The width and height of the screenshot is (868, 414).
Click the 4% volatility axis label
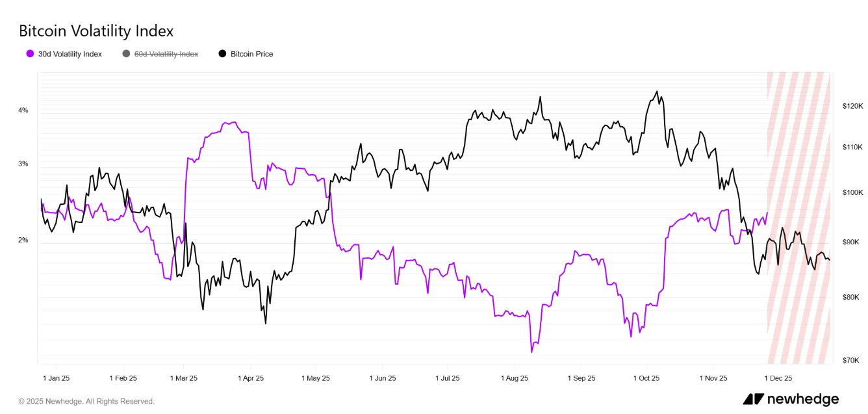coord(23,110)
